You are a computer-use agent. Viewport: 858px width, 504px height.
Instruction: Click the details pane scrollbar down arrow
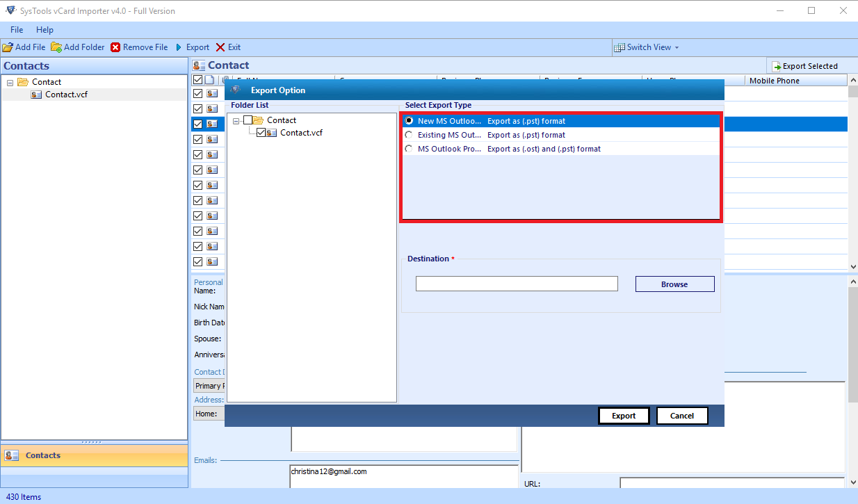point(853,482)
